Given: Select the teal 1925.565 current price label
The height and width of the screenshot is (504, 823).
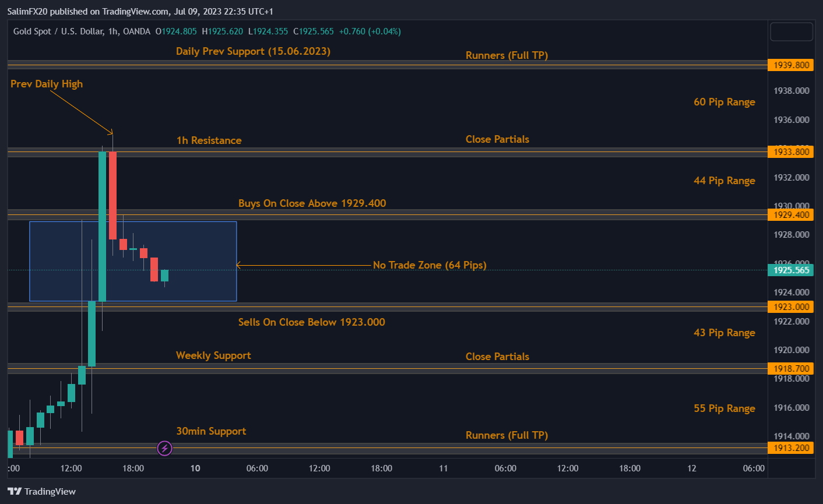Looking at the screenshot, I should click(790, 270).
